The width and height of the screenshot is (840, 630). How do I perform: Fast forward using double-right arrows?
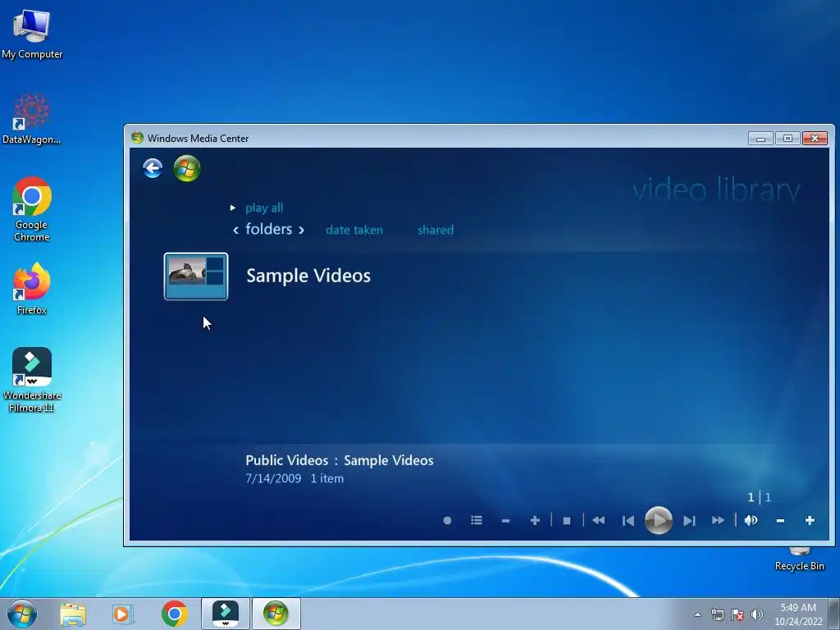pyautogui.click(x=719, y=521)
